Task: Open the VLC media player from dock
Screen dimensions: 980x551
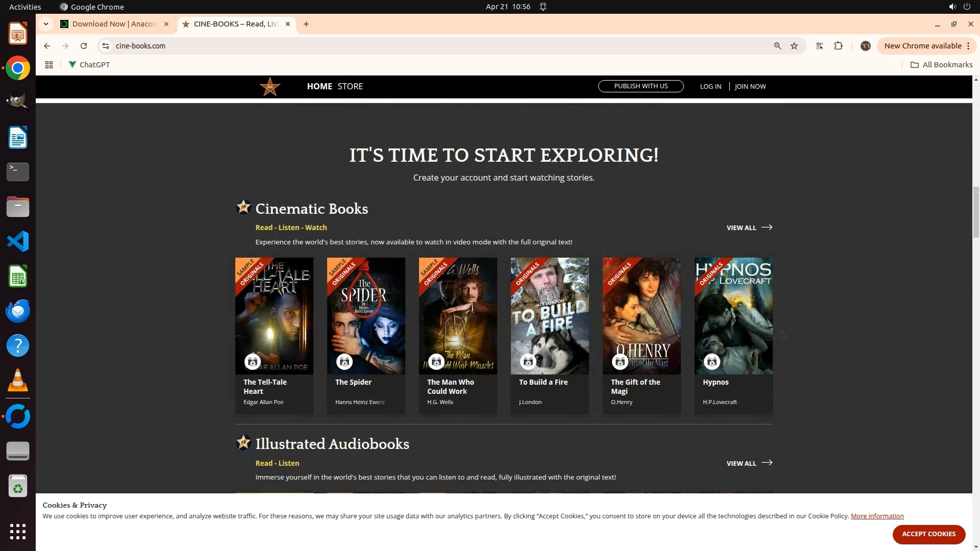Action: tap(17, 381)
